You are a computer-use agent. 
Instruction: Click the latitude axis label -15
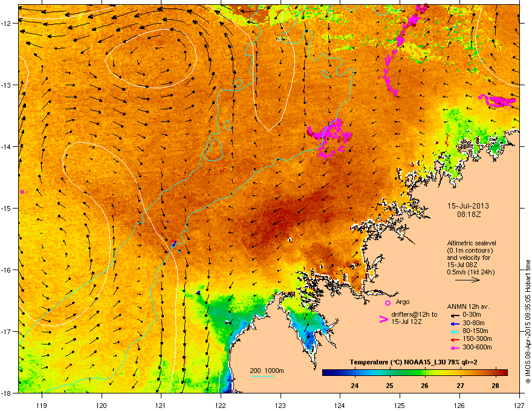click(x=6, y=208)
